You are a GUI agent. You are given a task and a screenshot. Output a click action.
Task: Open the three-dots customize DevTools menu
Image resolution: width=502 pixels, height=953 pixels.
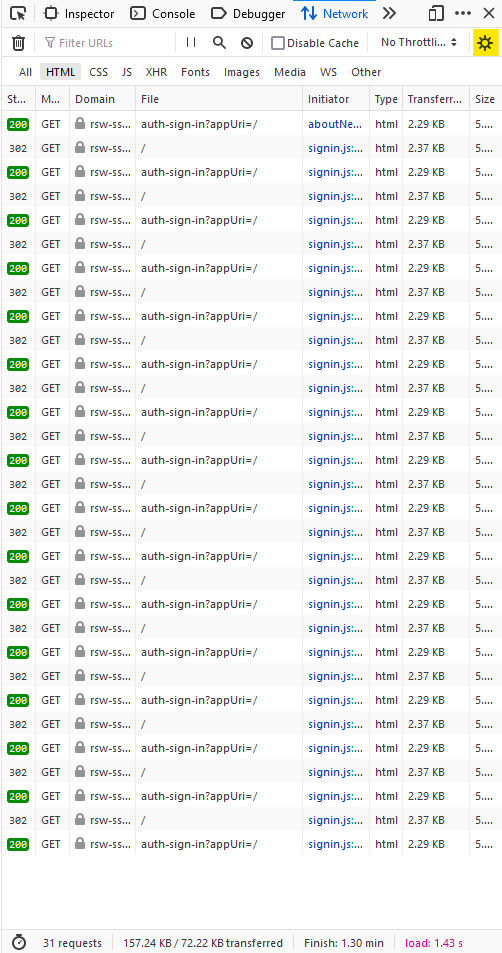[462, 13]
